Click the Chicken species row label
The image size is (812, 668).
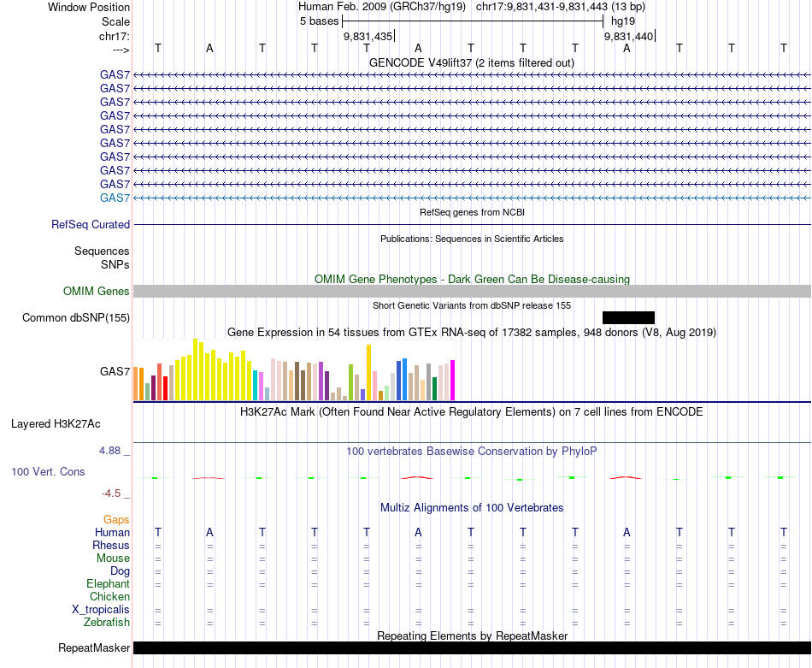(109, 596)
